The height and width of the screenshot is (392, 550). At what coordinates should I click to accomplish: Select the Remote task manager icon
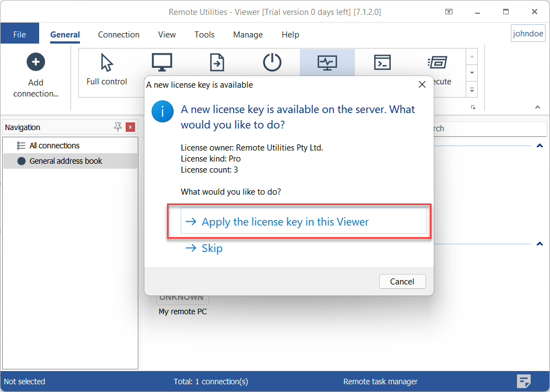coord(327,62)
